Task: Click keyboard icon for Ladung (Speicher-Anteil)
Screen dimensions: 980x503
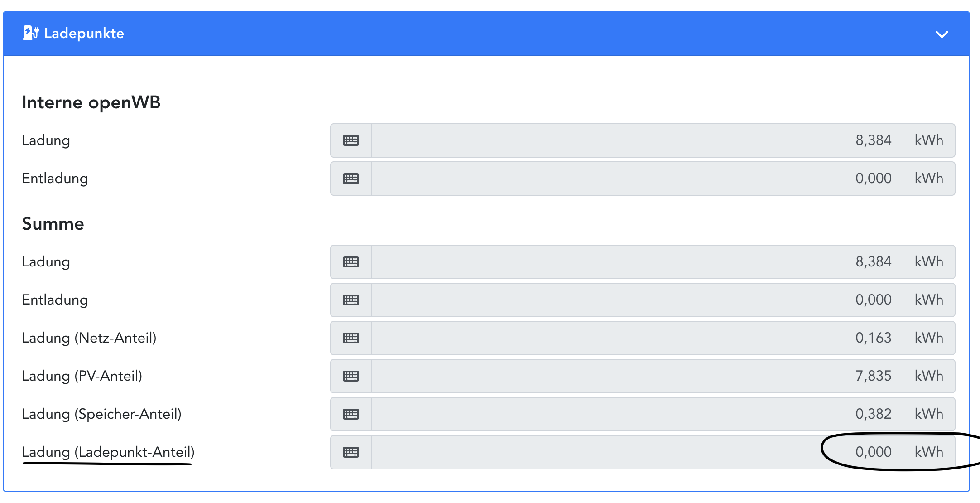Action: coord(351,414)
